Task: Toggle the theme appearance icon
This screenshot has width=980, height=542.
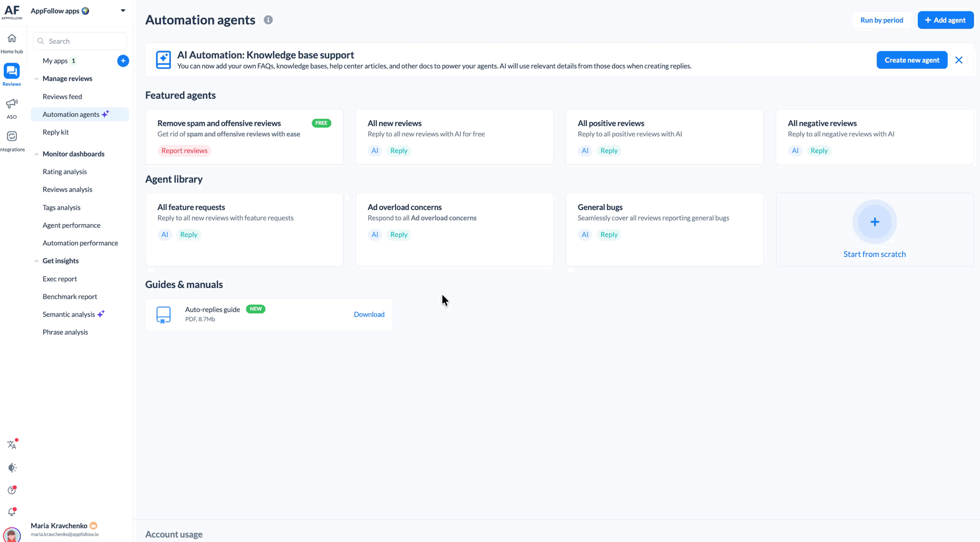Action: click(12, 468)
